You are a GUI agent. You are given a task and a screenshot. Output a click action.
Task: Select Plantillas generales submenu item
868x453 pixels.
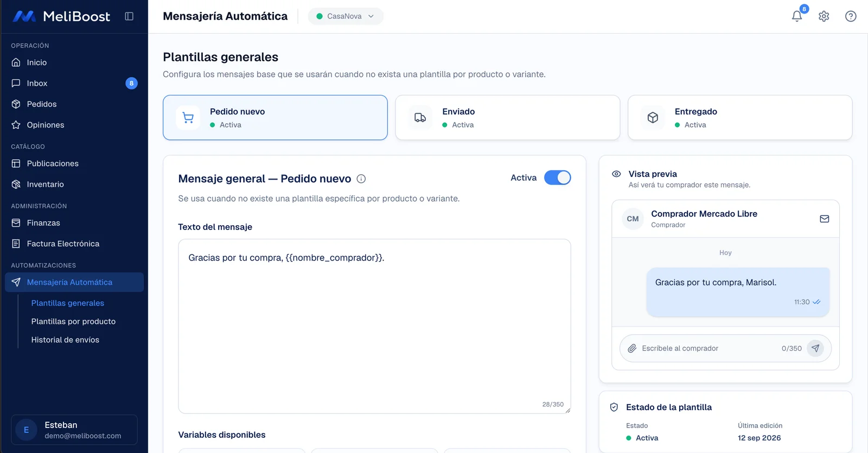(x=68, y=303)
